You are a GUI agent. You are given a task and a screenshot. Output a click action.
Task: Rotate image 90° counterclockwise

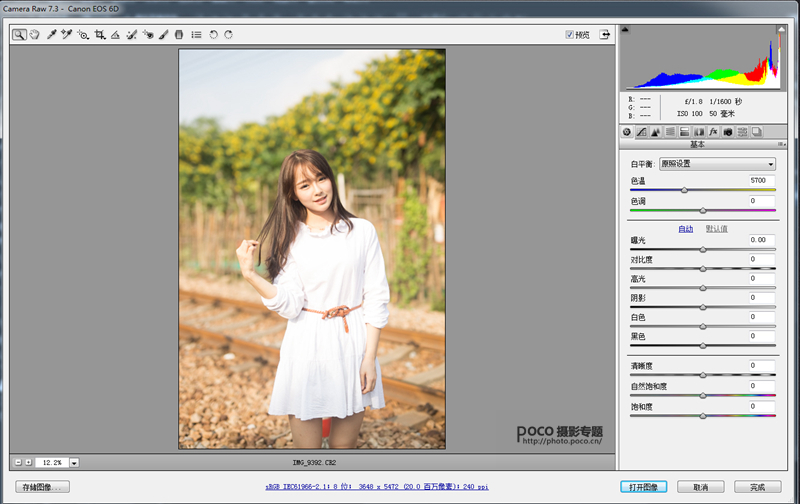[213, 35]
